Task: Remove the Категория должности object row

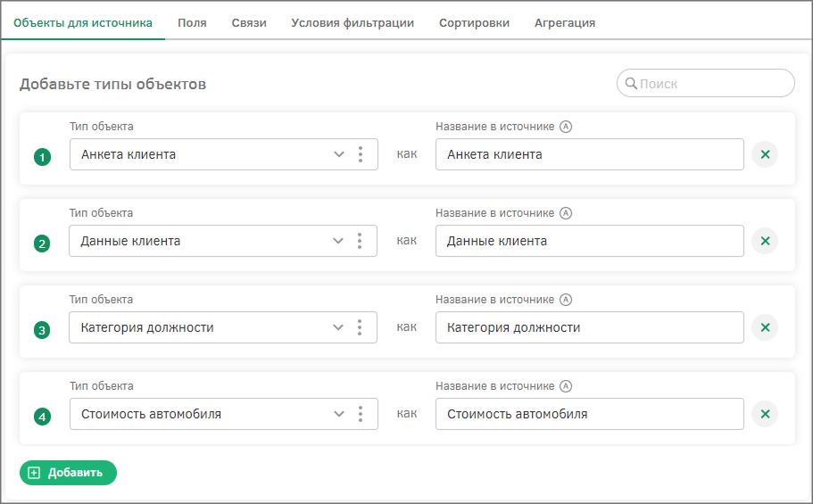Action: tap(764, 327)
